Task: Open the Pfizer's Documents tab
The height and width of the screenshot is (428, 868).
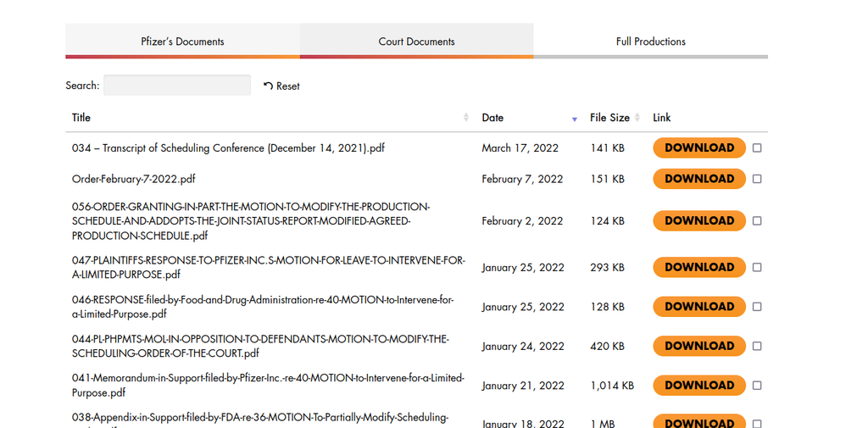Action: point(182,42)
